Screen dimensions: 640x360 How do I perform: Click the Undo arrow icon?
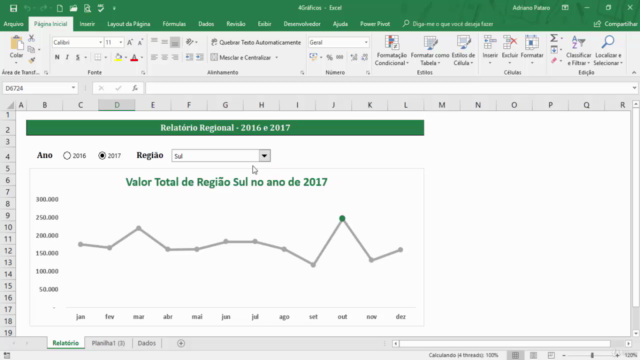(27, 8)
